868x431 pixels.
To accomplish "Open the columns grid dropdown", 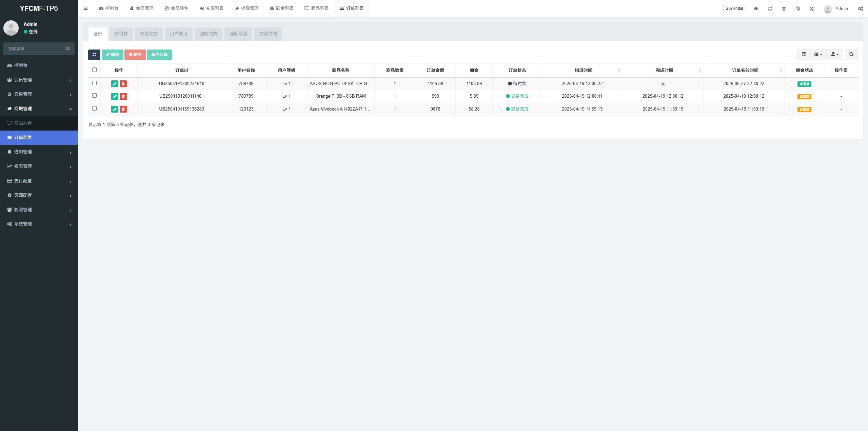I will coord(818,55).
